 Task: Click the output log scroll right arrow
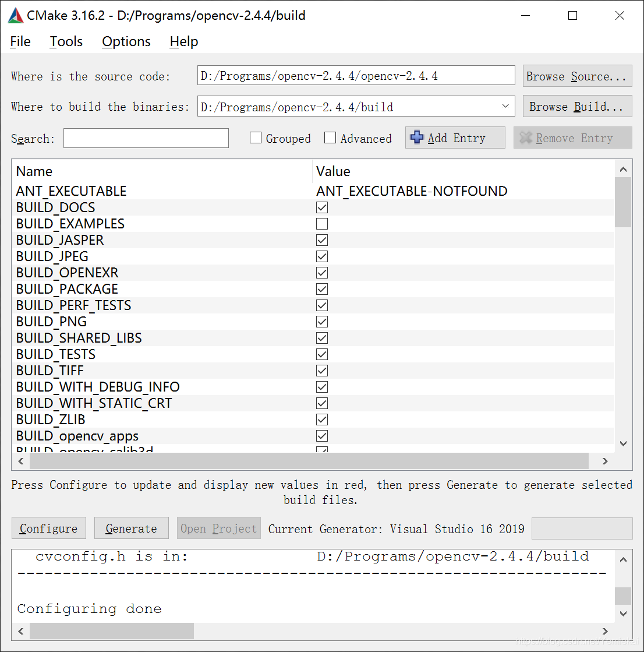[605, 631]
